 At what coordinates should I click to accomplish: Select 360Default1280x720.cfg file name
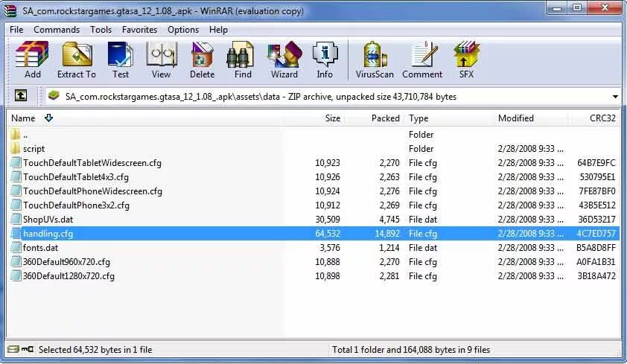click(69, 276)
